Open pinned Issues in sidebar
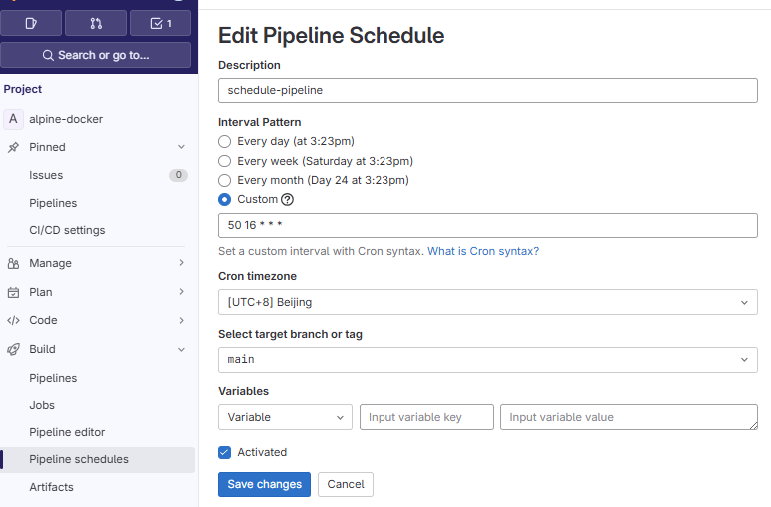 (97, 175)
